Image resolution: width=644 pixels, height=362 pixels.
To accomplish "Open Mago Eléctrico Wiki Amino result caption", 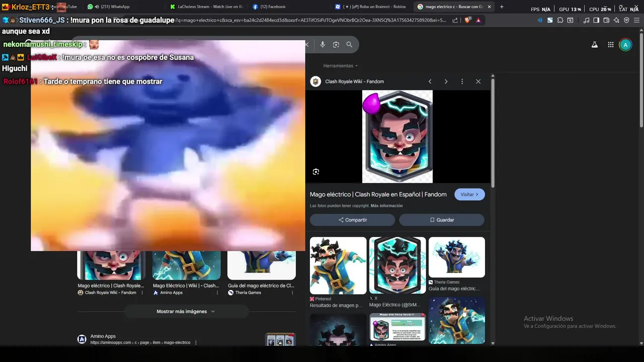I will pyautogui.click(x=186, y=286).
